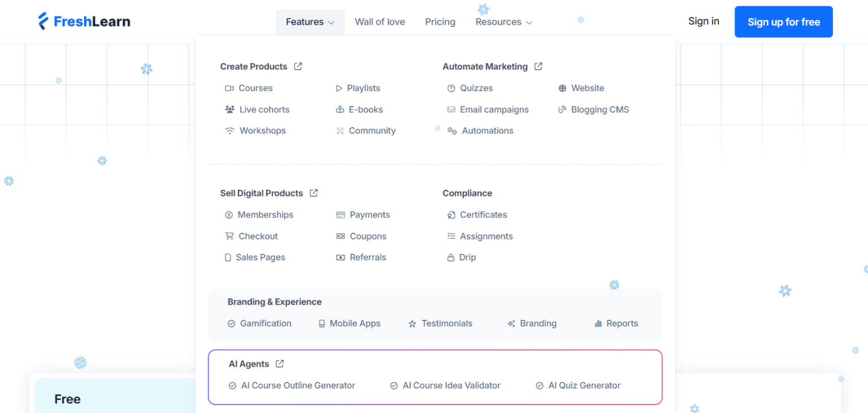Click the Email campaigns envelope icon
This screenshot has height=413, width=868.
(x=450, y=109)
